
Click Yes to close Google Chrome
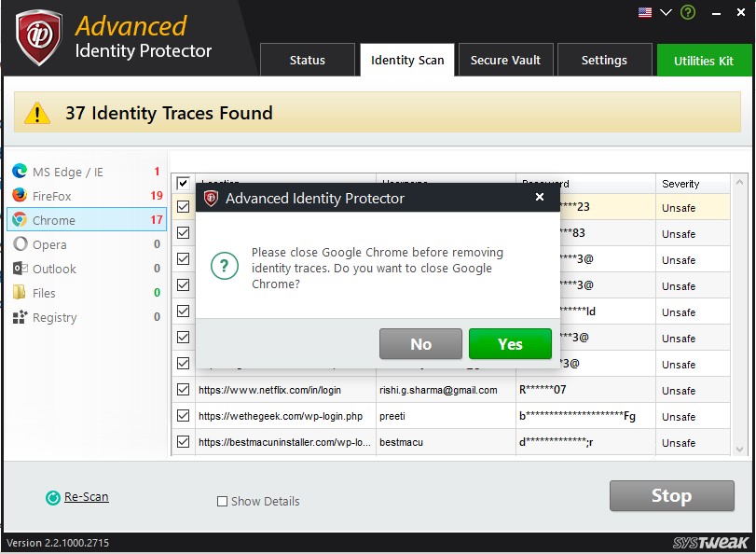tap(510, 343)
